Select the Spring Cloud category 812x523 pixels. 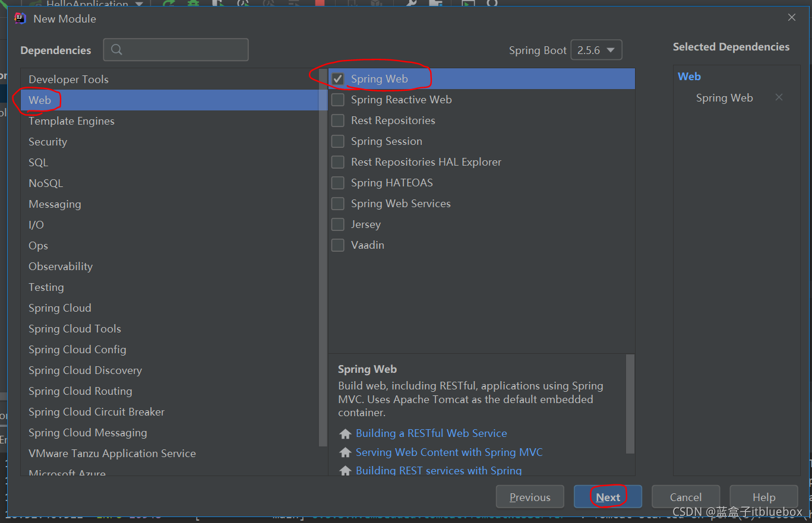pos(170,308)
